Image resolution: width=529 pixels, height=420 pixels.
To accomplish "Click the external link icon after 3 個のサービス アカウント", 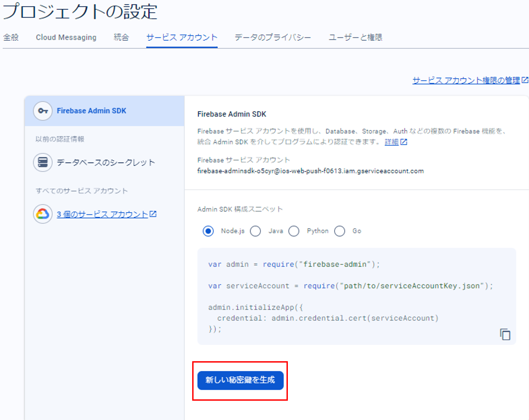I will tap(153, 214).
